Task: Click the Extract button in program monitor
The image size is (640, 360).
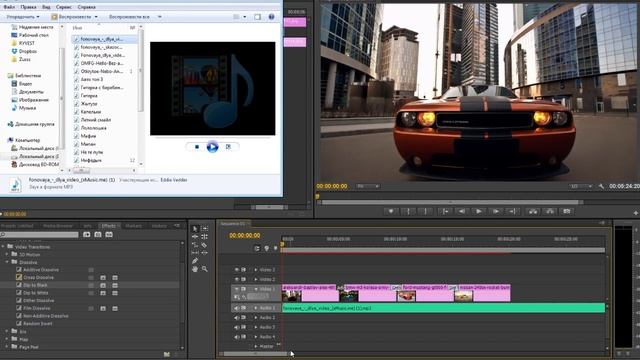Action: [x=550, y=211]
